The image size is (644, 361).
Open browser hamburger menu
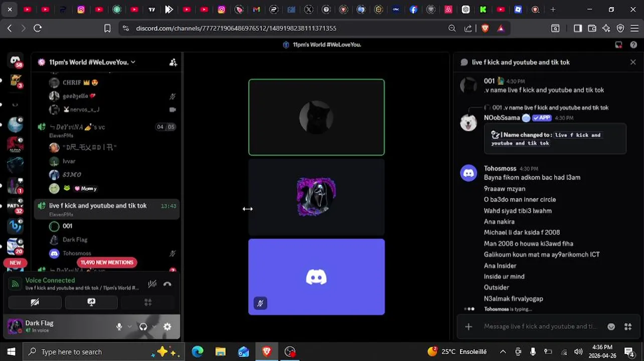[x=635, y=29]
